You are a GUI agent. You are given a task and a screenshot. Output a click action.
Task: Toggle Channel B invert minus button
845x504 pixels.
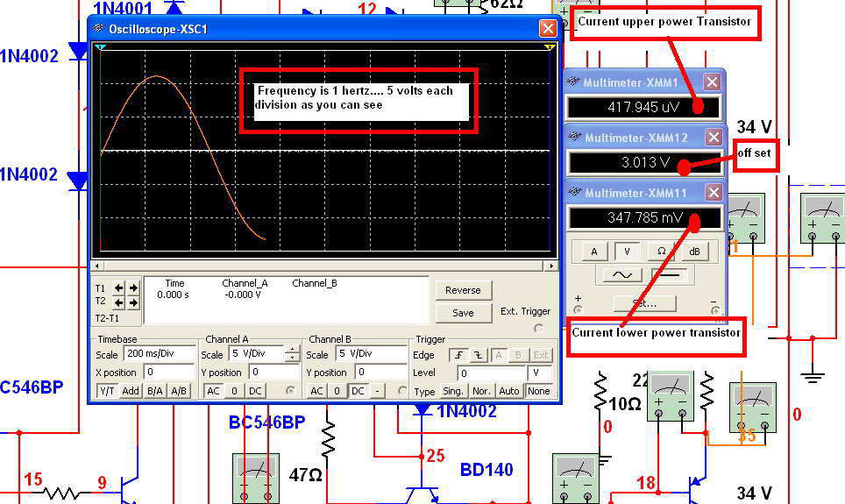pyautogui.click(x=377, y=391)
